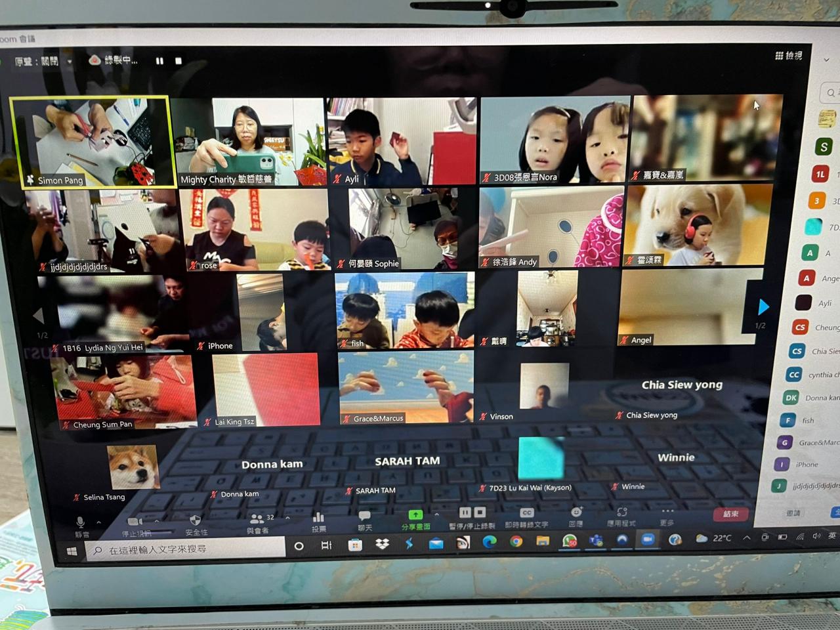Click the red End meeting button

[730, 514]
